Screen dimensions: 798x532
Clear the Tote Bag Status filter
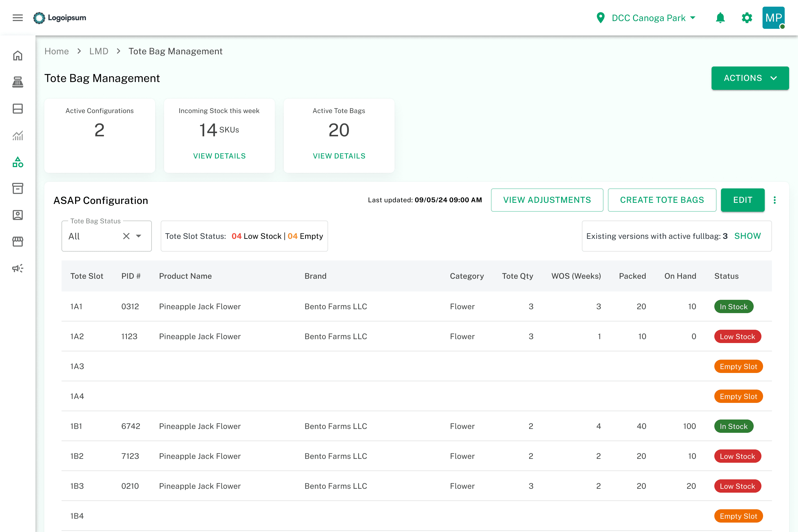pos(126,236)
